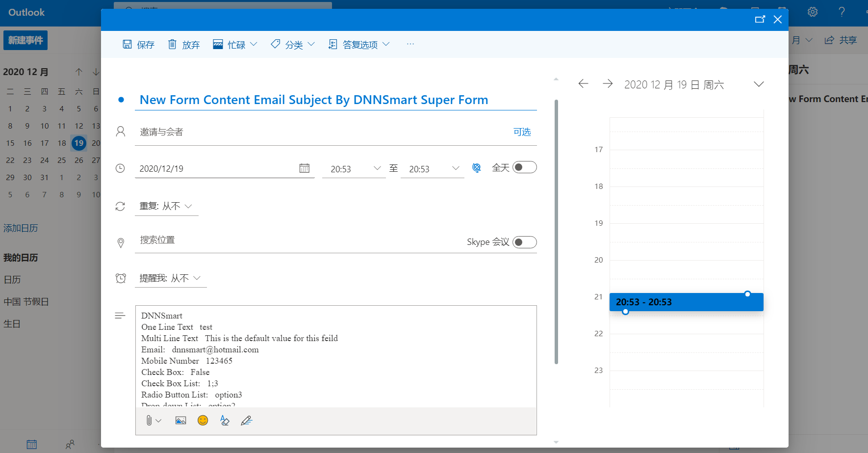The image size is (868, 453).
Task: Collapse the 我的日历 group
Action: pyautogui.click(x=21, y=258)
